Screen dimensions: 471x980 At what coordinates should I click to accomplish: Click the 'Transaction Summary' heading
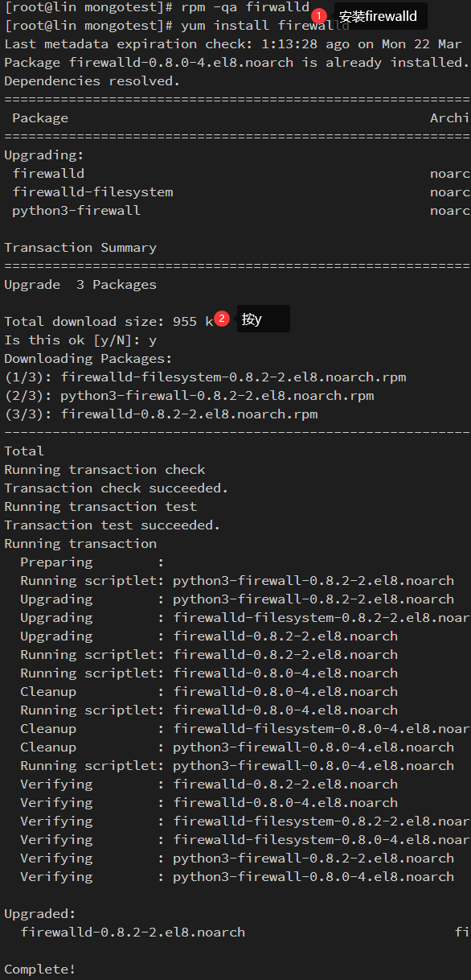tap(80, 247)
